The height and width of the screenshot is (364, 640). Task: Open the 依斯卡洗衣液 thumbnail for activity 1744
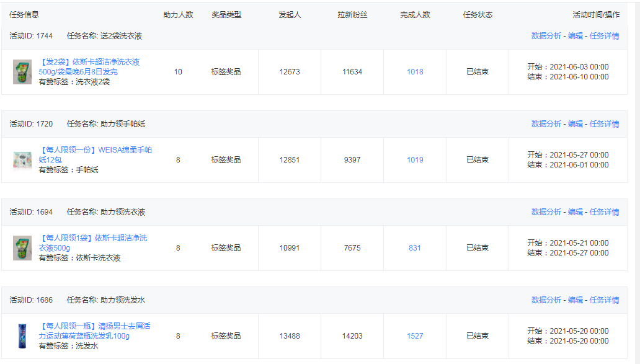(22, 72)
